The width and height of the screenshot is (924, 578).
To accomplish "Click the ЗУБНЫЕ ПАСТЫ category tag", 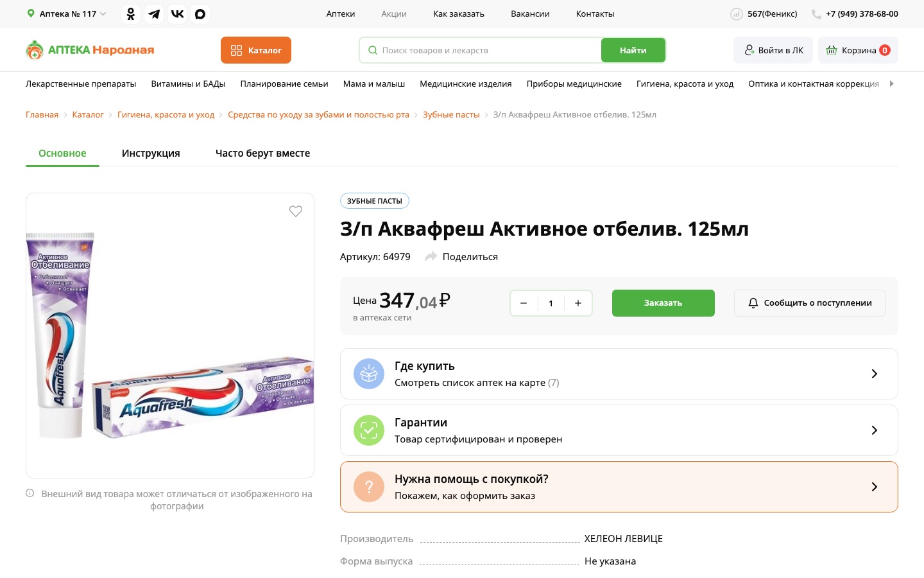I will (x=375, y=201).
